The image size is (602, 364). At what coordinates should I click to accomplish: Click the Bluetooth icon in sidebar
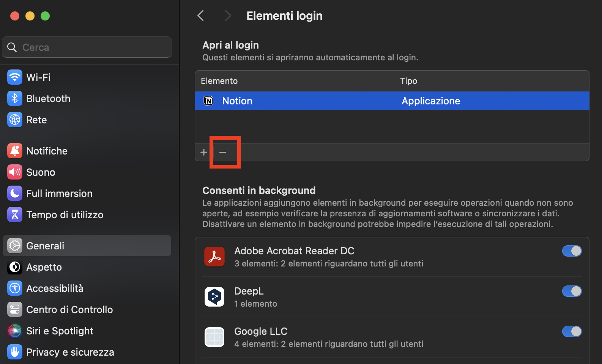[x=15, y=99]
